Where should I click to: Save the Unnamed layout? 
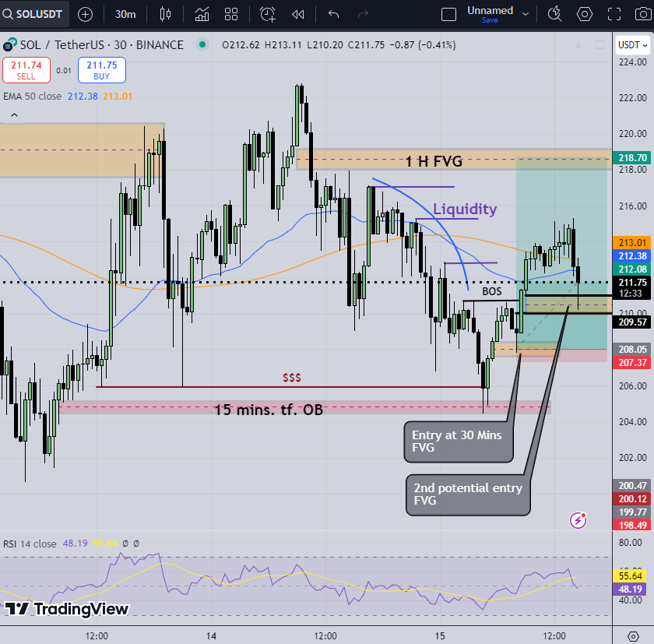(490, 20)
